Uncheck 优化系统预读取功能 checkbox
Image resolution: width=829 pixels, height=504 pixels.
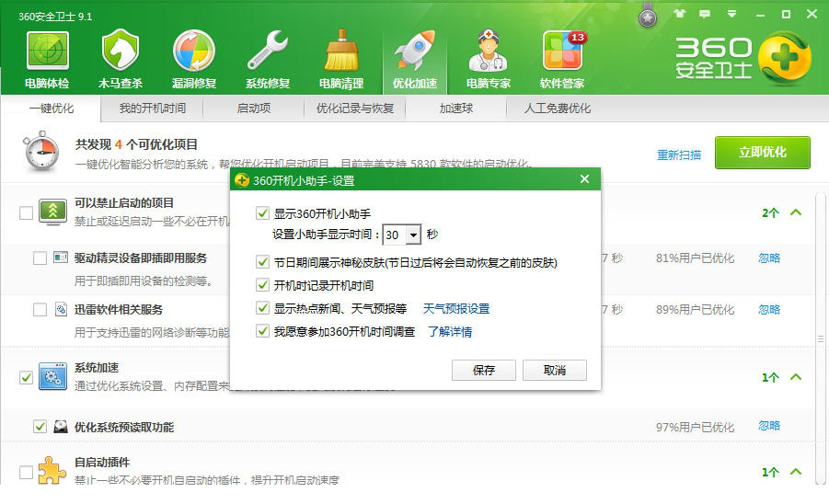coord(40,427)
